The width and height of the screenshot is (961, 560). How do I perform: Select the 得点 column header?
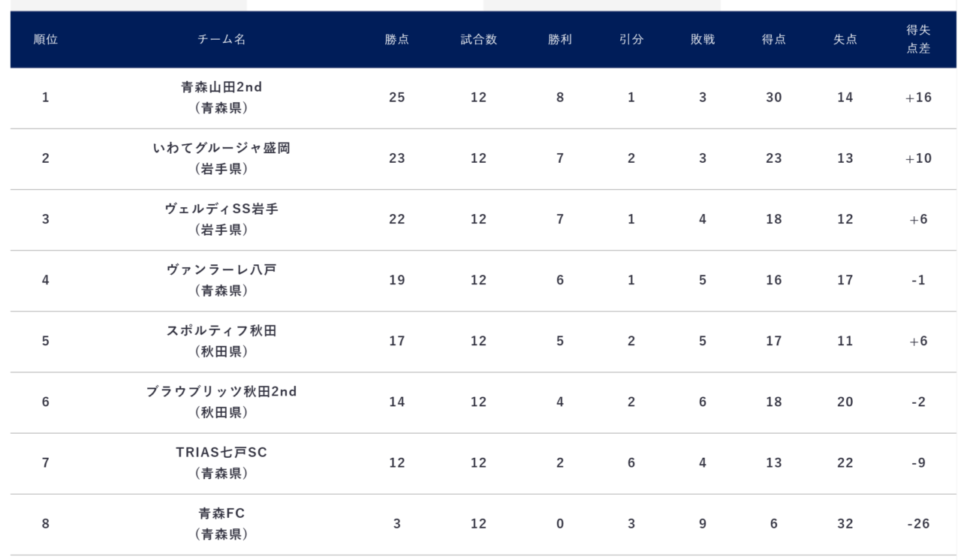[x=774, y=40]
